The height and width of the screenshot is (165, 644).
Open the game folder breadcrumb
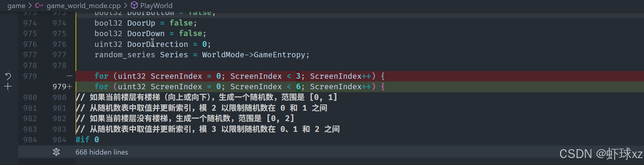(x=16, y=6)
